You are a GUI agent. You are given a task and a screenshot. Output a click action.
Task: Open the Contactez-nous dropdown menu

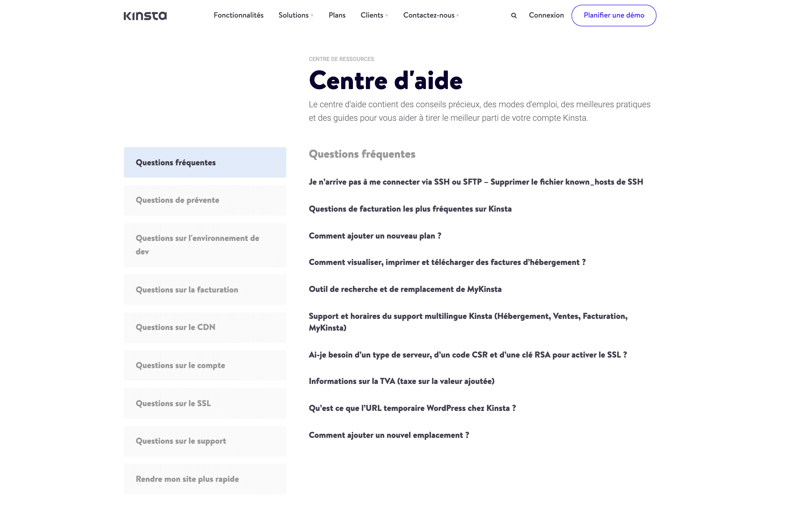coord(432,15)
